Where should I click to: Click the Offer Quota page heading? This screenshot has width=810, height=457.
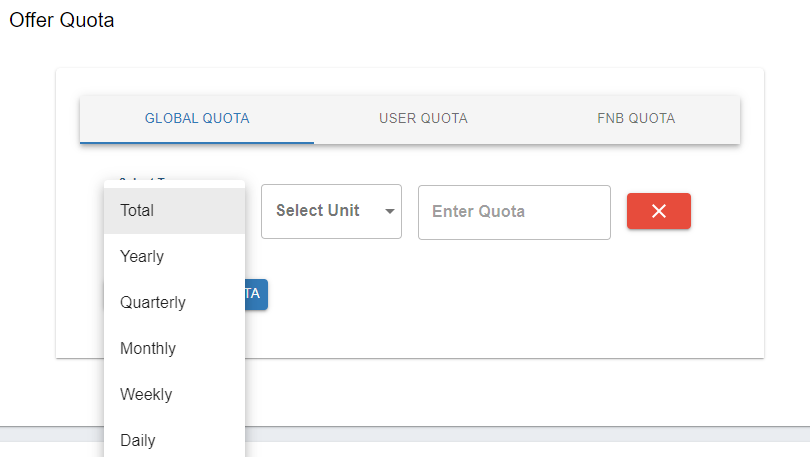[62, 20]
